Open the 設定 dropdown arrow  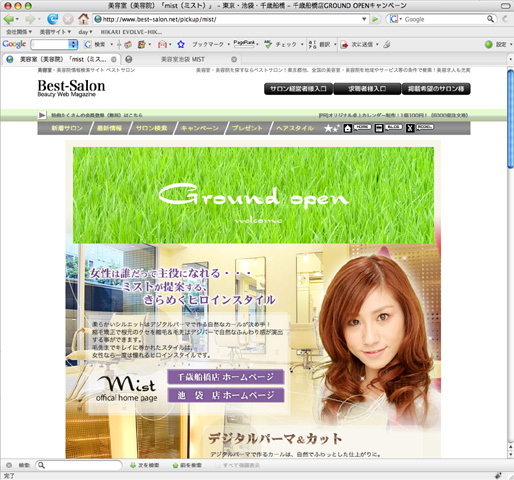[511, 44]
